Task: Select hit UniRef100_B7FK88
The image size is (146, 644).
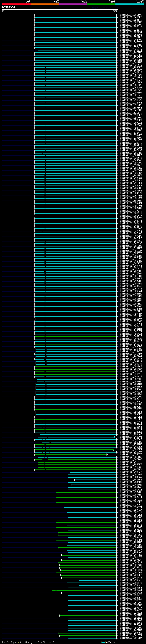Action: (131, 625)
